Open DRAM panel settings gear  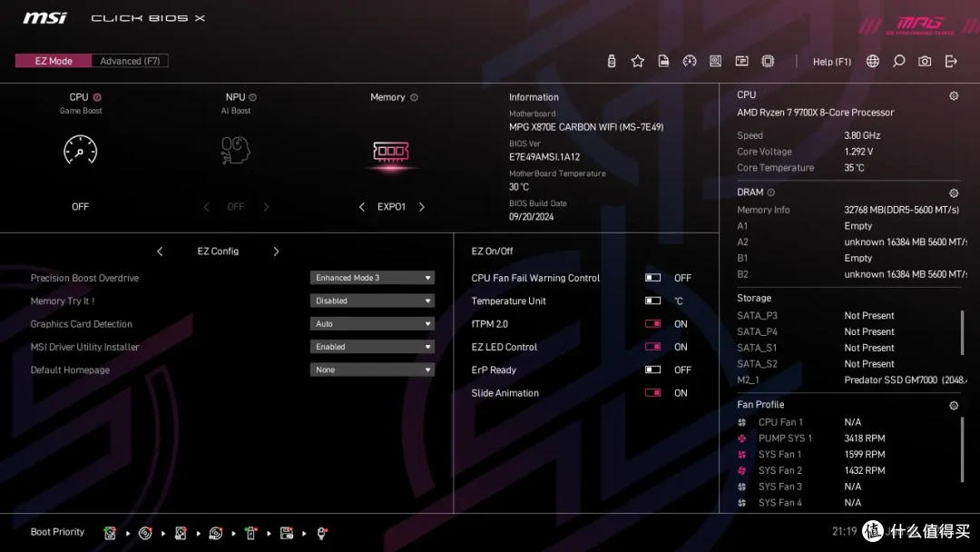[954, 193]
